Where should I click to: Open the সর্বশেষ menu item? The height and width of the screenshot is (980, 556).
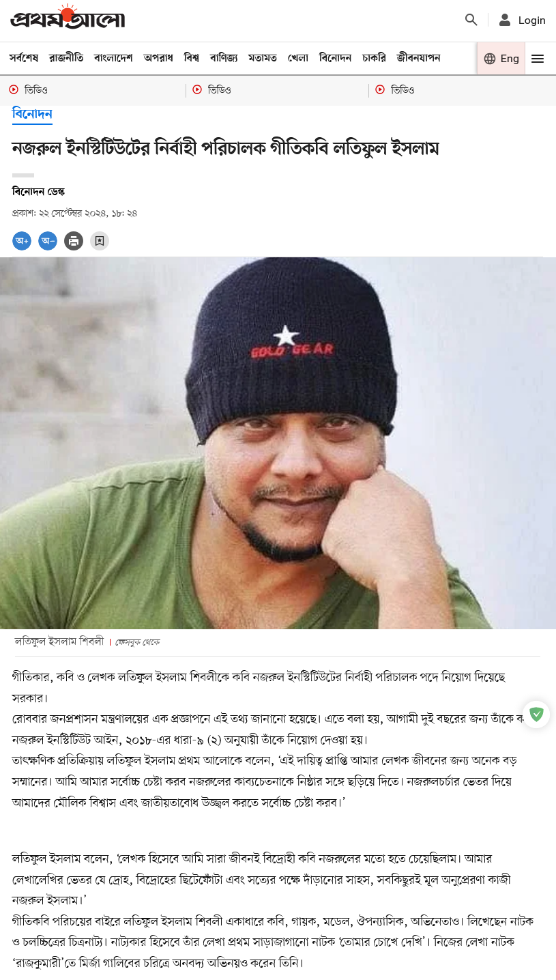23,59
